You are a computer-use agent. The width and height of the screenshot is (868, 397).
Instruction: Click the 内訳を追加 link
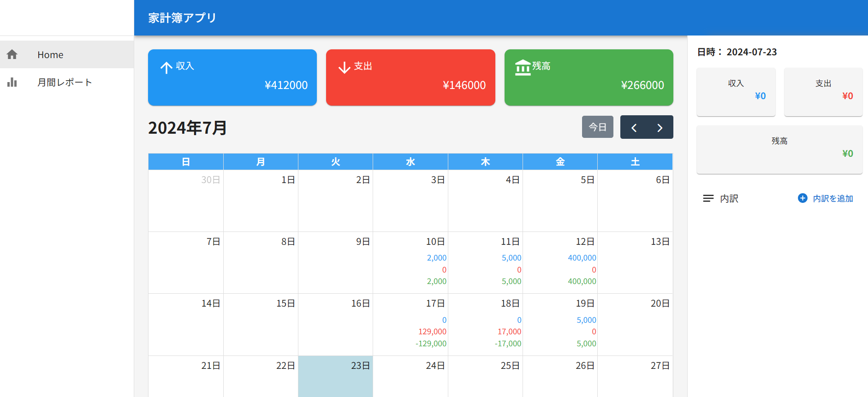[832, 198]
